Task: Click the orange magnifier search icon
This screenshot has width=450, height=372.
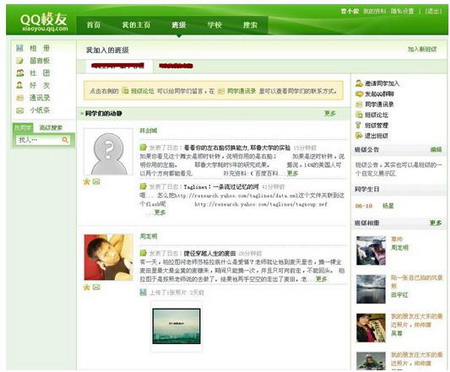Action: click(65, 140)
